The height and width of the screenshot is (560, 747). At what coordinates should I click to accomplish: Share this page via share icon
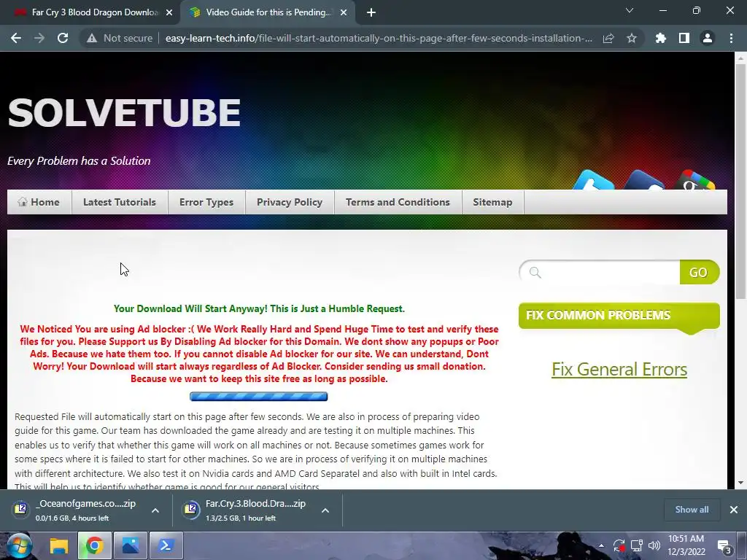(x=608, y=38)
